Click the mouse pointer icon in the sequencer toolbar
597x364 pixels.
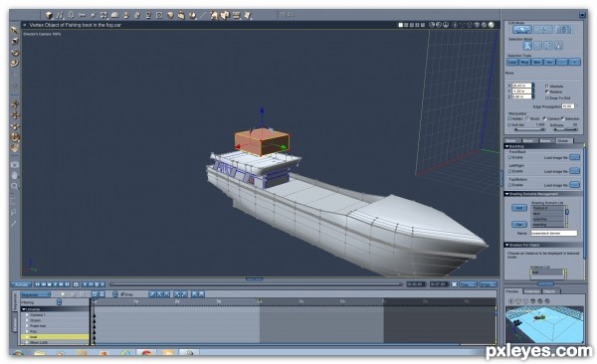tap(64, 294)
